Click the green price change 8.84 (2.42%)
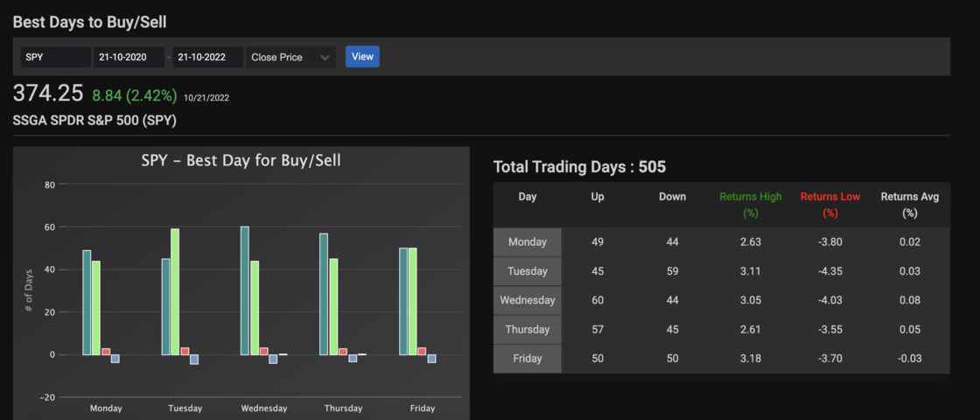Viewport: 980px width, 420px height. pos(135,95)
